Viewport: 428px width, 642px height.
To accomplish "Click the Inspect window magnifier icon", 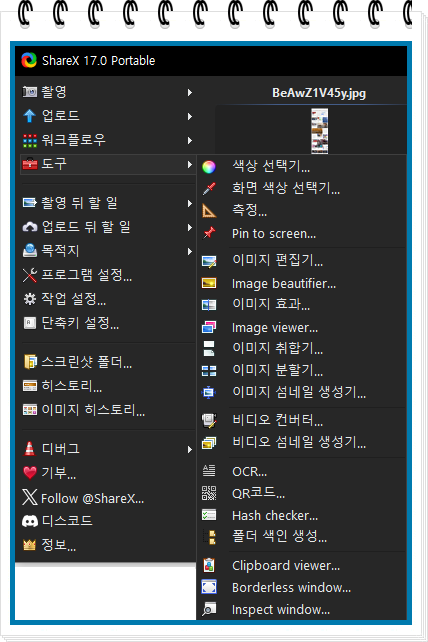I will (x=209, y=609).
